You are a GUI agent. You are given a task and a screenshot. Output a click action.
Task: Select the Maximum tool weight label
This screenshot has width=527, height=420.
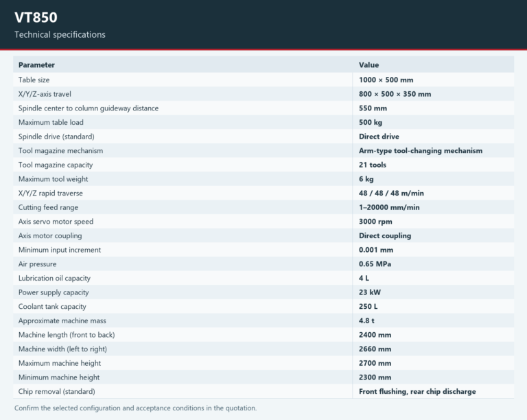[53, 179]
